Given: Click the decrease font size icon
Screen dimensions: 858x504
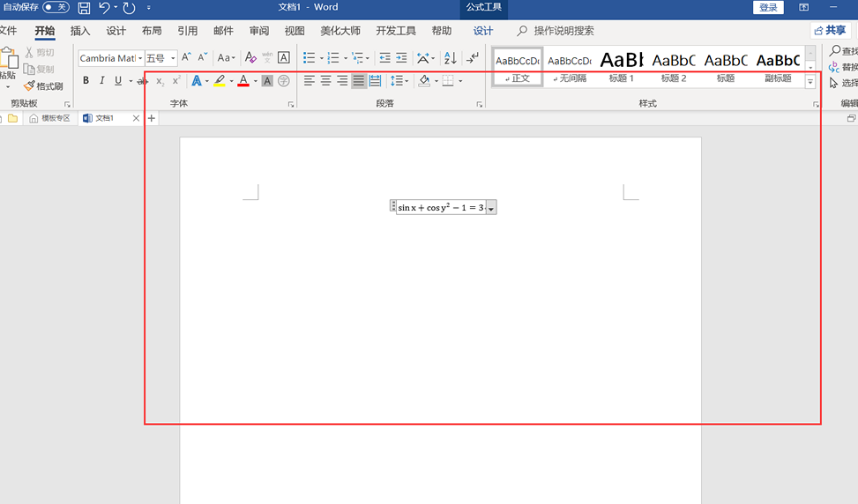Looking at the screenshot, I should pos(203,57).
